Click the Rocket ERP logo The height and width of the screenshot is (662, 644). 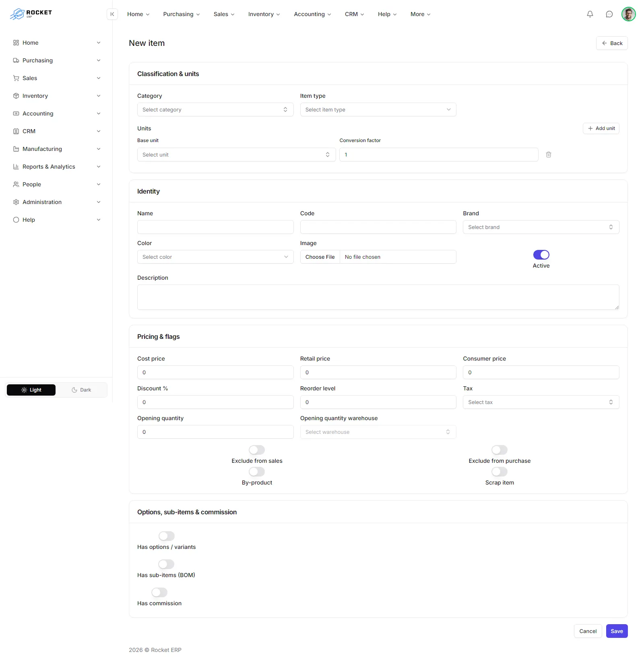tap(31, 14)
